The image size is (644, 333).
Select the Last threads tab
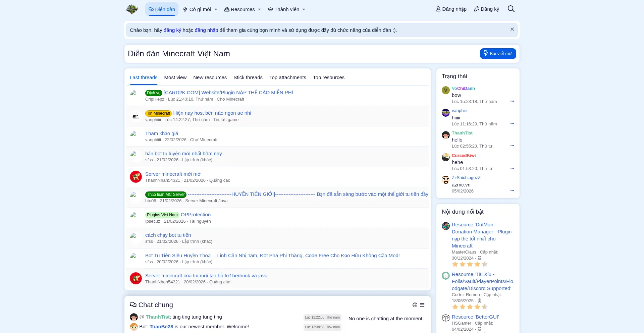coord(144,77)
